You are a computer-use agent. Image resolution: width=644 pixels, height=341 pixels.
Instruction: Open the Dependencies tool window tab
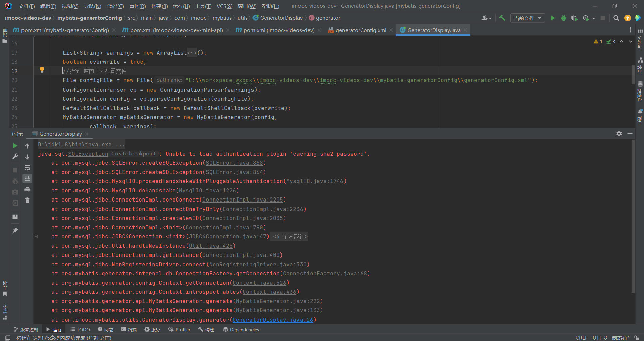(x=241, y=330)
